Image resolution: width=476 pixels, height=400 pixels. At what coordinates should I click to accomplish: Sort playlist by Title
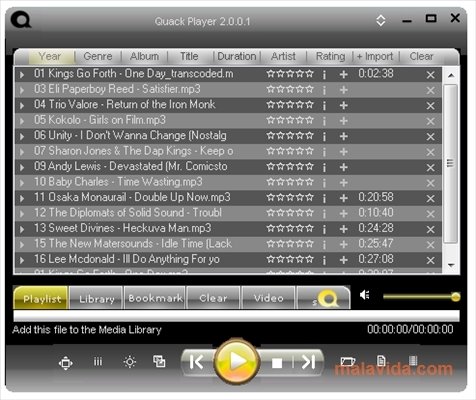(189, 56)
